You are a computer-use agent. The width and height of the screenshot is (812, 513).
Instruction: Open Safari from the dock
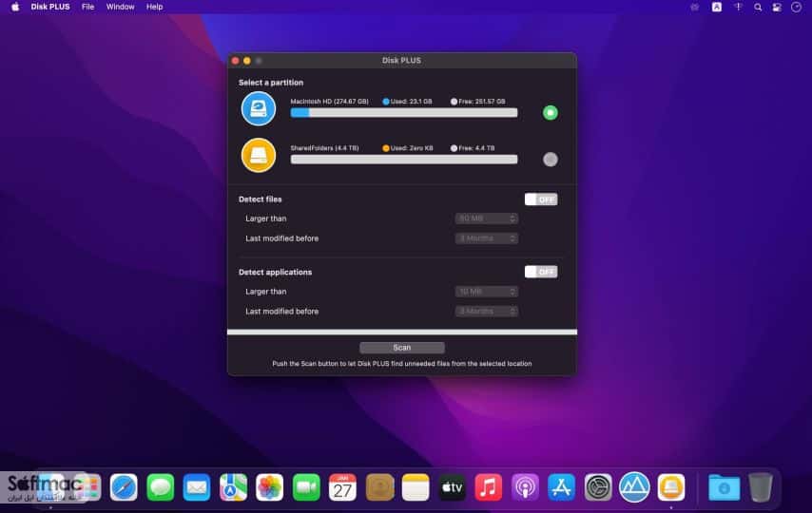point(124,487)
